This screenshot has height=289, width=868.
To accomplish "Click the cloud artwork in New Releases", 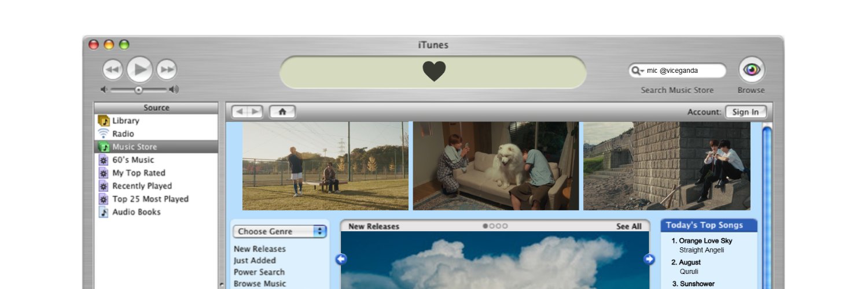I will tap(495, 260).
